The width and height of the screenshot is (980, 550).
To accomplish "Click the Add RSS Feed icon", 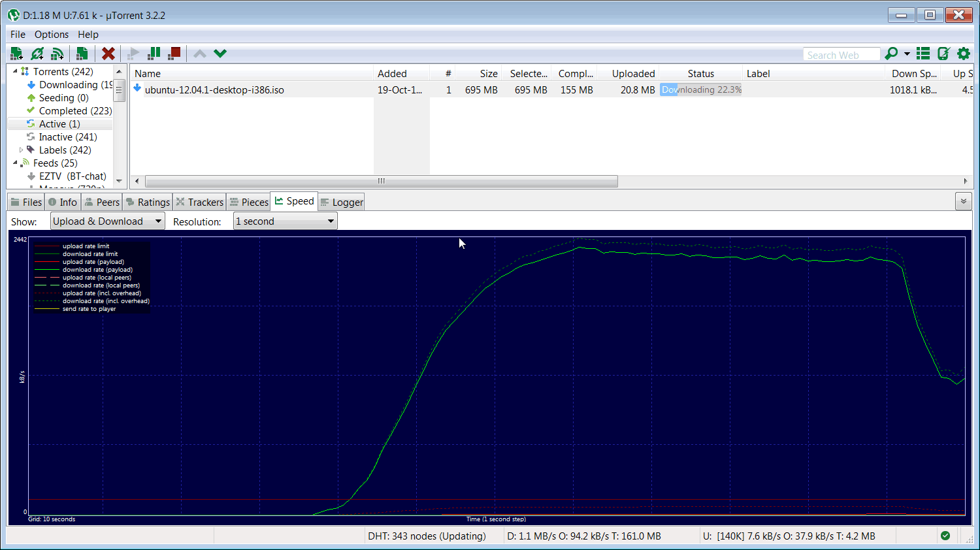I will tap(57, 54).
